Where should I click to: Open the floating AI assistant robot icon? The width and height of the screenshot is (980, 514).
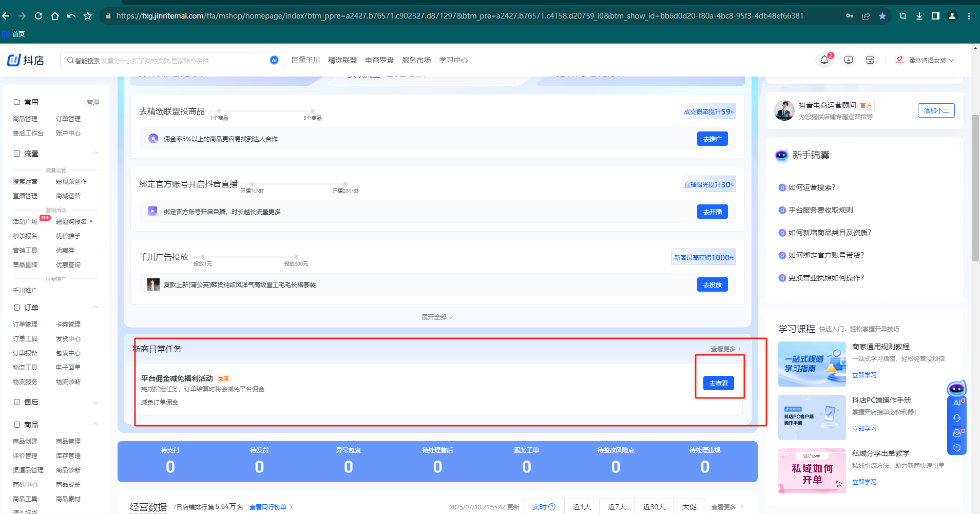click(956, 389)
